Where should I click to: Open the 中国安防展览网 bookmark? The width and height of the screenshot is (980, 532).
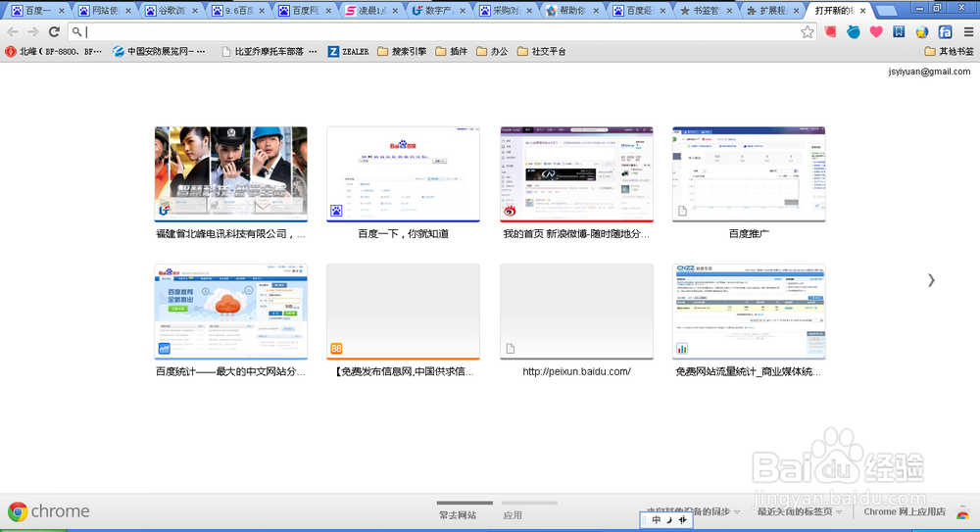pyautogui.click(x=160, y=51)
